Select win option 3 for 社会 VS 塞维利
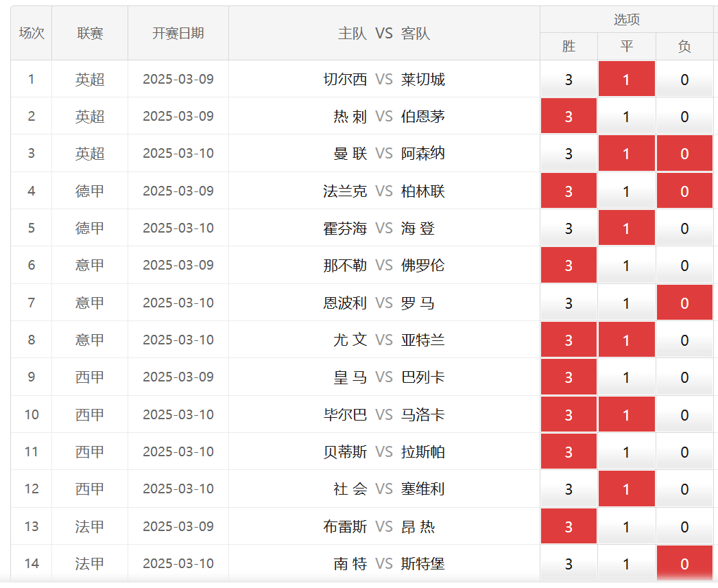The width and height of the screenshot is (718, 588). point(569,489)
